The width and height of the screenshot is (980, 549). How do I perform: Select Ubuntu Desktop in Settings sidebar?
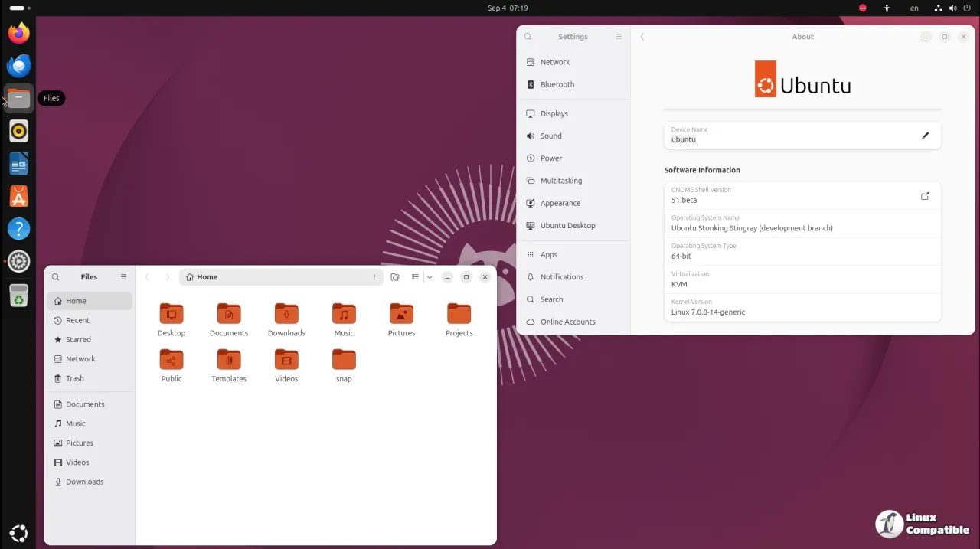[574, 226]
